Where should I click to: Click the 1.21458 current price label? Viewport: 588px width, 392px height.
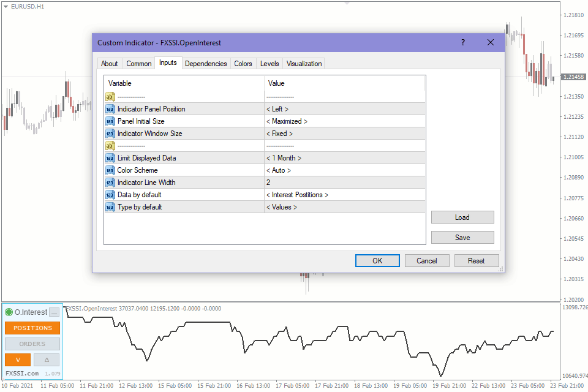(573, 77)
